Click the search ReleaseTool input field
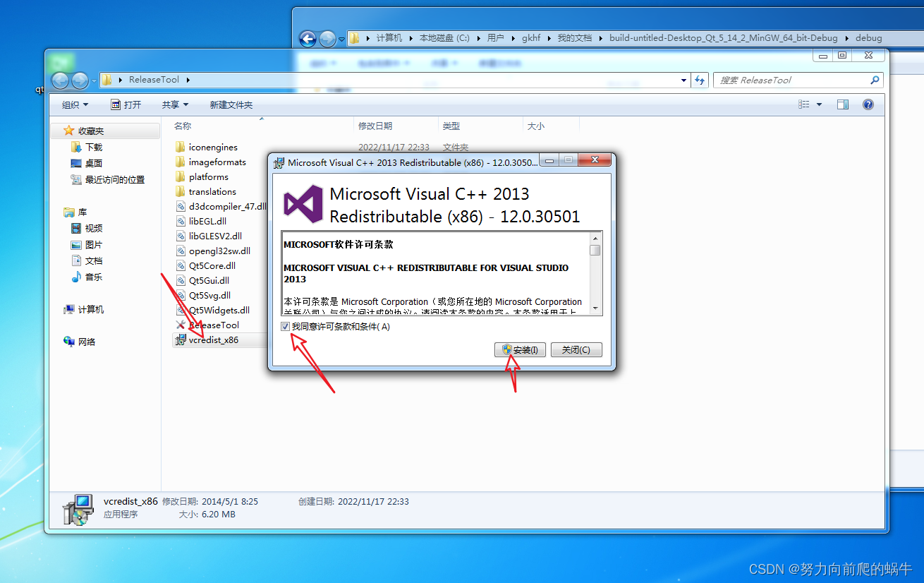 coord(798,80)
